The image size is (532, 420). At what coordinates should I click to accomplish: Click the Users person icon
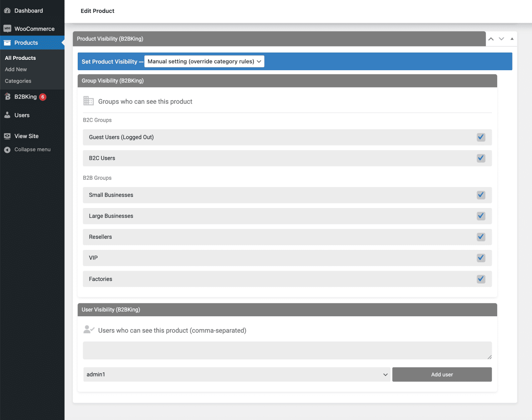pos(7,115)
